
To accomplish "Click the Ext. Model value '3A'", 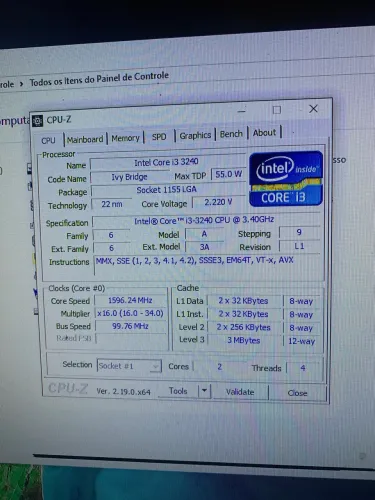I will [x=205, y=247].
